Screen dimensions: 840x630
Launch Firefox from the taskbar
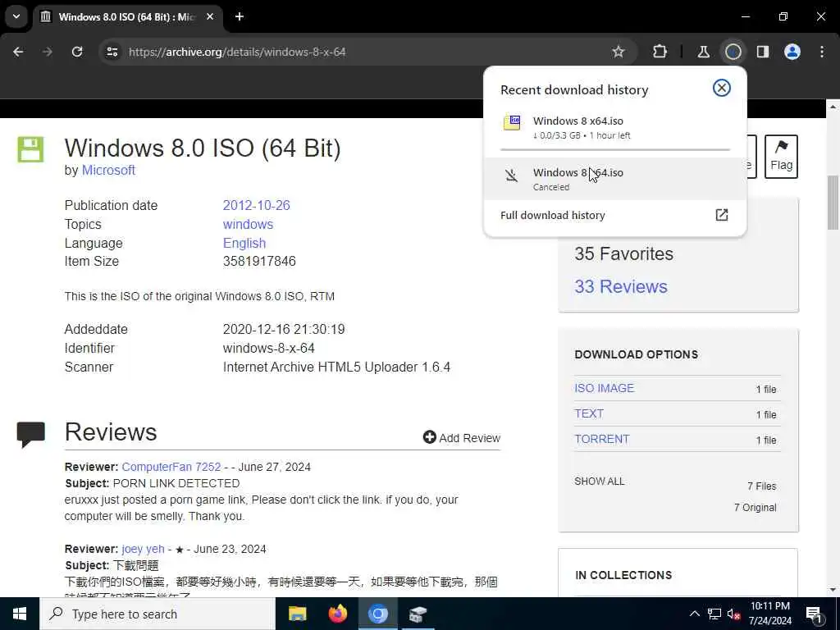(x=337, y=614)
